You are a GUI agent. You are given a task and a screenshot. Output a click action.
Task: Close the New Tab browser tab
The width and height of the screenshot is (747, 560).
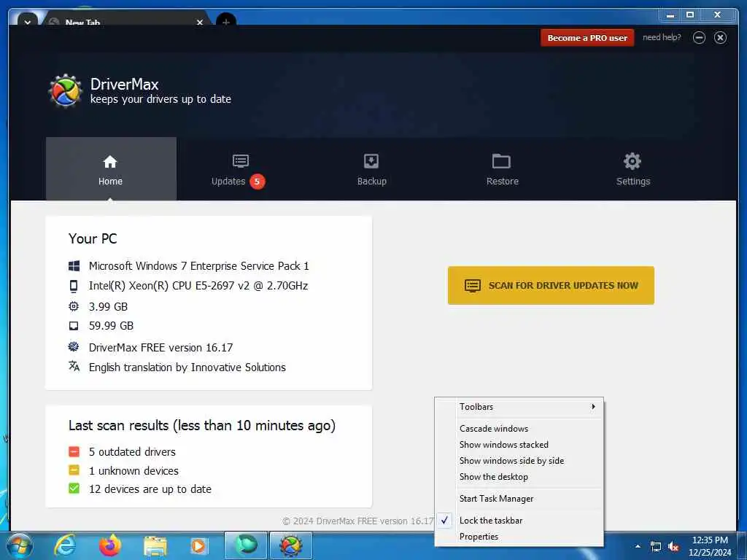point(200,23)
